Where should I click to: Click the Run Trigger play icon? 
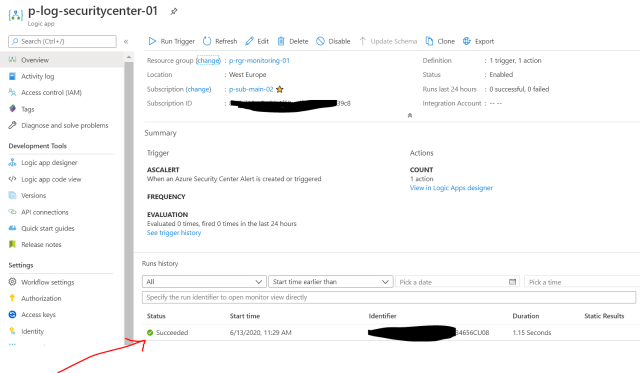(x=152, y=41)
